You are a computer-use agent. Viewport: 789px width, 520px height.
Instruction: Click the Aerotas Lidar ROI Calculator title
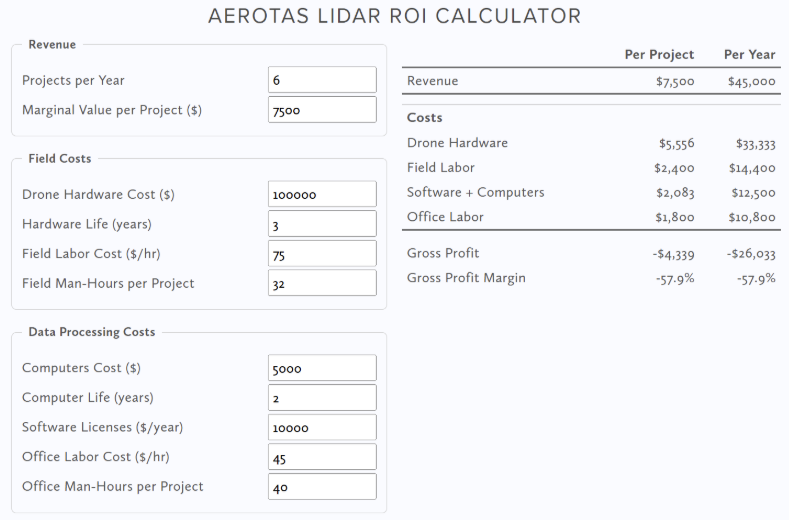tap(394, 16)
